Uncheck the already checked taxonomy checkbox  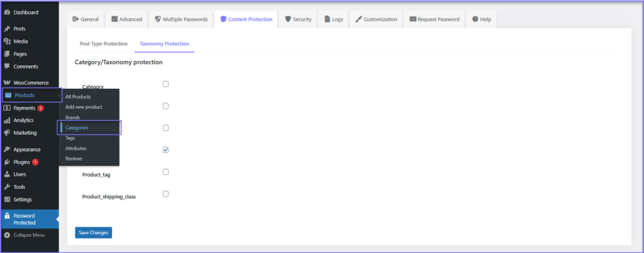click(165, 150)
